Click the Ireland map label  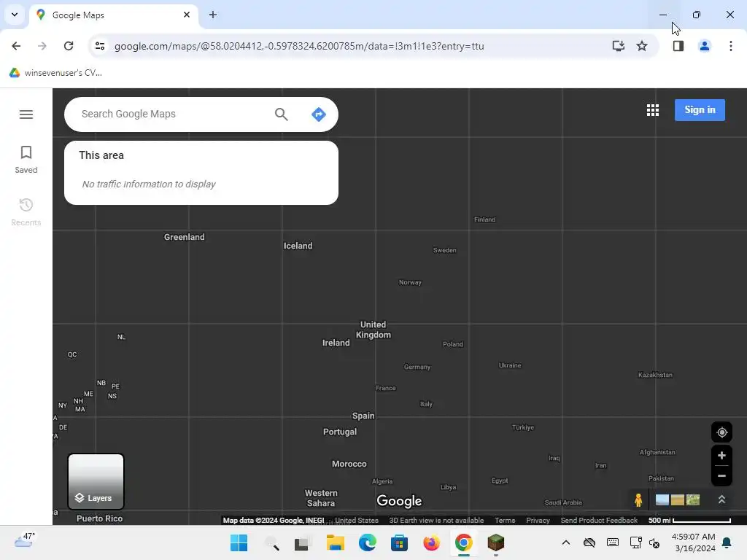pyautogui.click(x=336, y=343)
